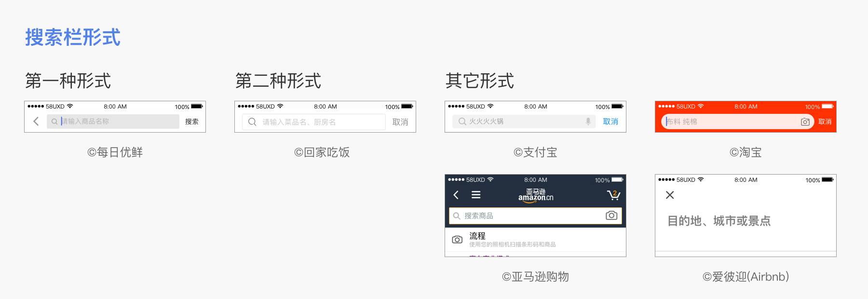Tap microphone icon in 支付宝 search field
Screen dimensions: 868x299
pyautogui.click(x=588, y=122)
